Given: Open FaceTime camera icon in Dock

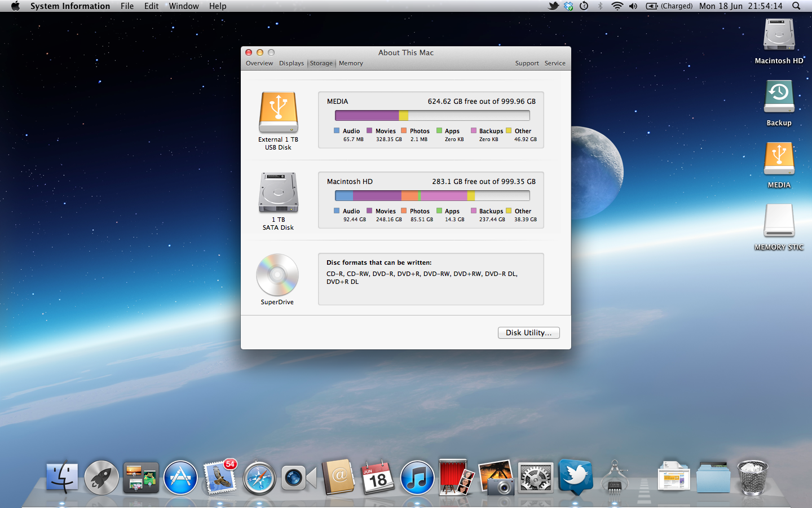Looking at the screenshot, I should [x=299, y=478].
